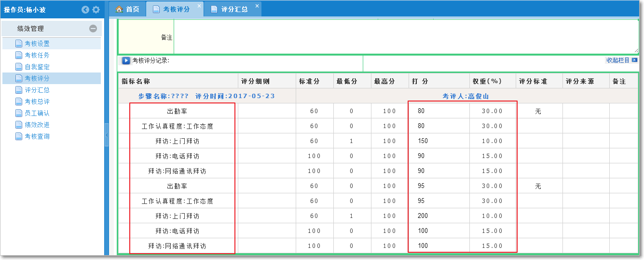This screenshot has height=260, width=644.
Task: Click the play icon beside 考核评分记录
Action: (126, 61)
